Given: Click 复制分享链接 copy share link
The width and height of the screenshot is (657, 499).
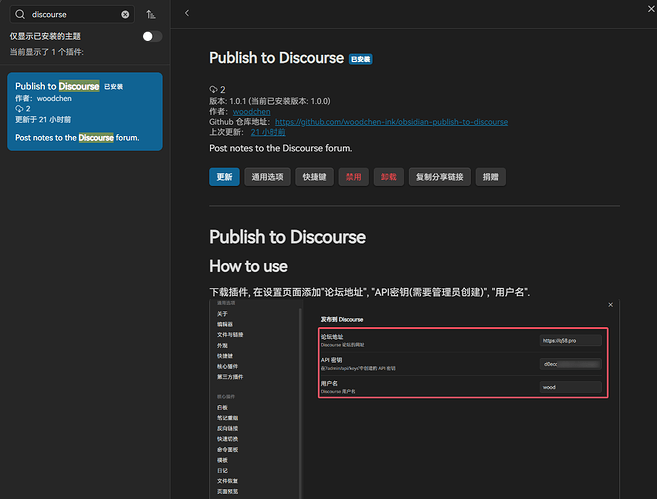Looking at the screenshot, I should [x=440, y=177].
